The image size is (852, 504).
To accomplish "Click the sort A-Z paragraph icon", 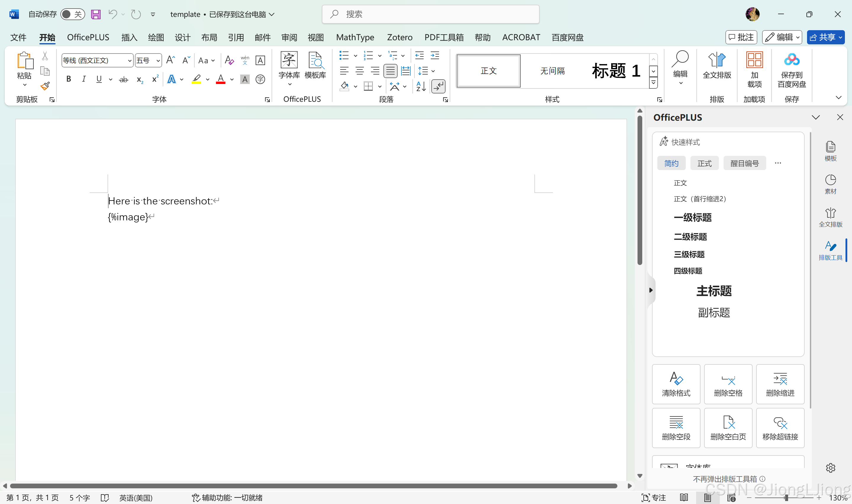I will point(421,86).
